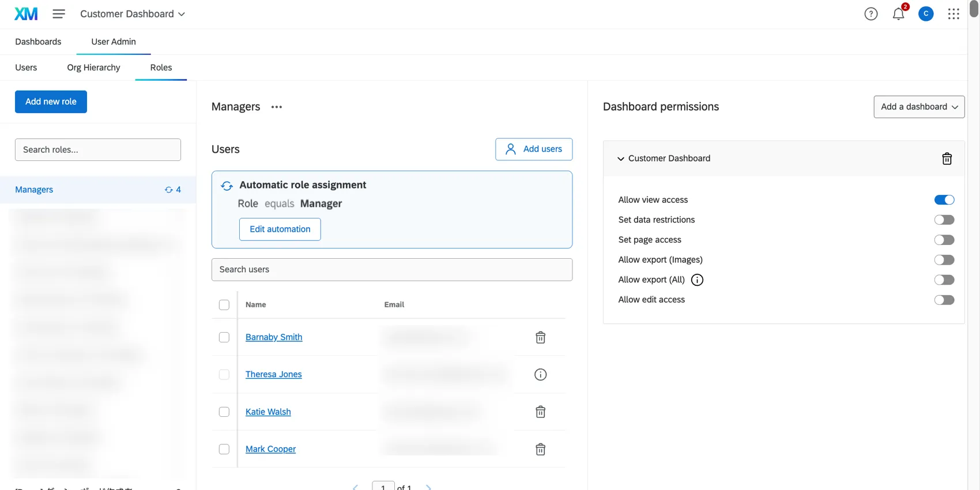Open the Add a dashboard dropdown
The height and width of the screenshot is (490, 980).
919,107
